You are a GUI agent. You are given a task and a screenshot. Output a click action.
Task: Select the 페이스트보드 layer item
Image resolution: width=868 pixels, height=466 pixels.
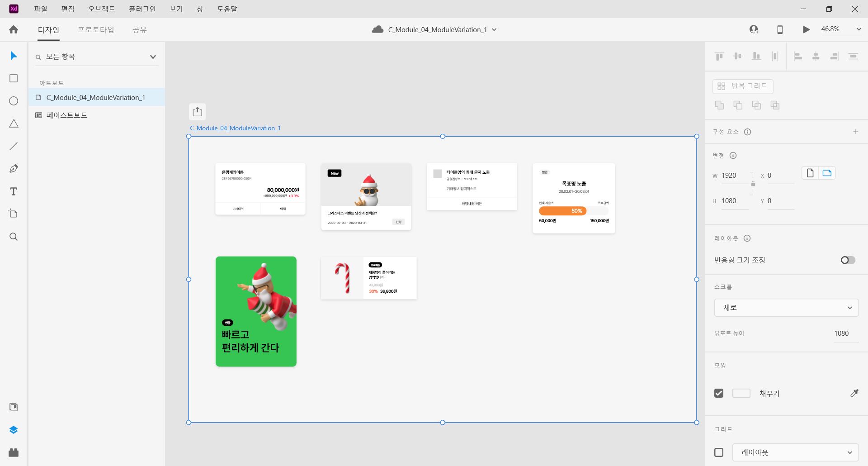96,115
